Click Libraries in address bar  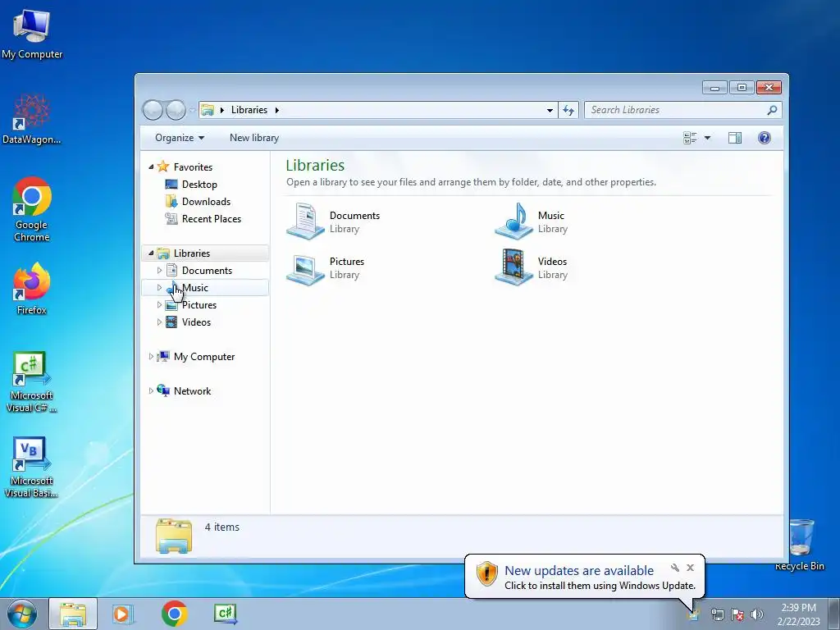tap(249, 110)
